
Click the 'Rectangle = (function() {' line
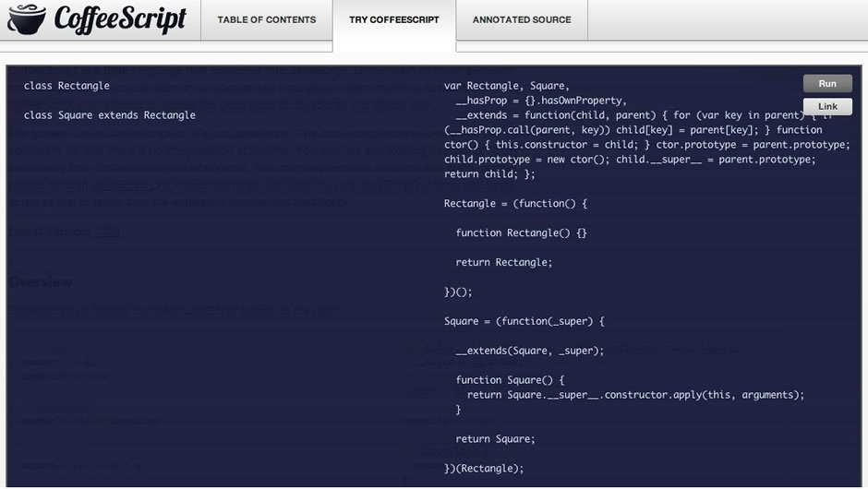[x=515, y=204]
